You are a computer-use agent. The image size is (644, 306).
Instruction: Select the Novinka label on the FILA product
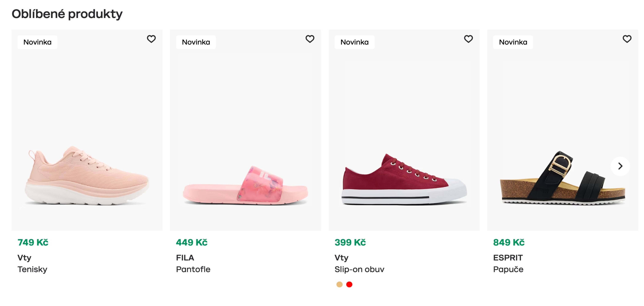196,42
